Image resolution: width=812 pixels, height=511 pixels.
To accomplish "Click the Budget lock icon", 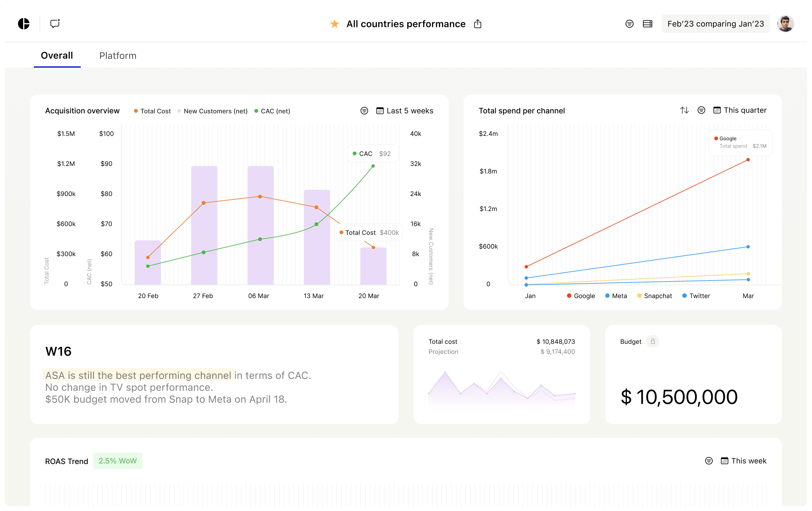I will pos(653,342).
